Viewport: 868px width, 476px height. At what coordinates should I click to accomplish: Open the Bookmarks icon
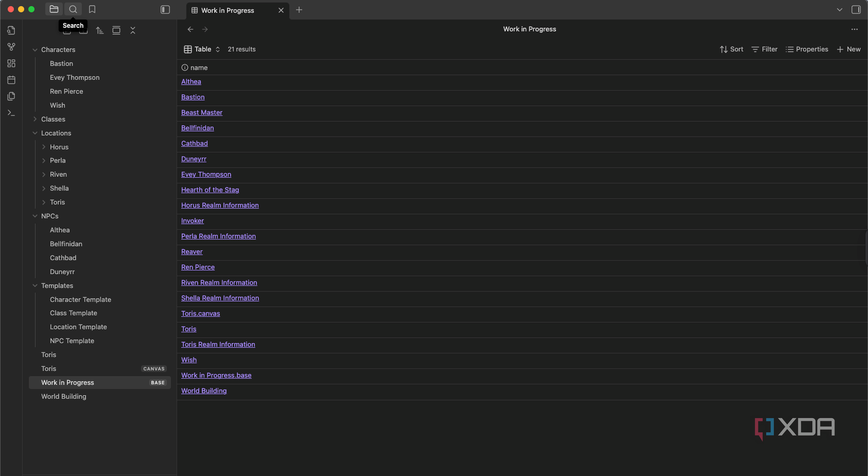(x=92, y=9)
